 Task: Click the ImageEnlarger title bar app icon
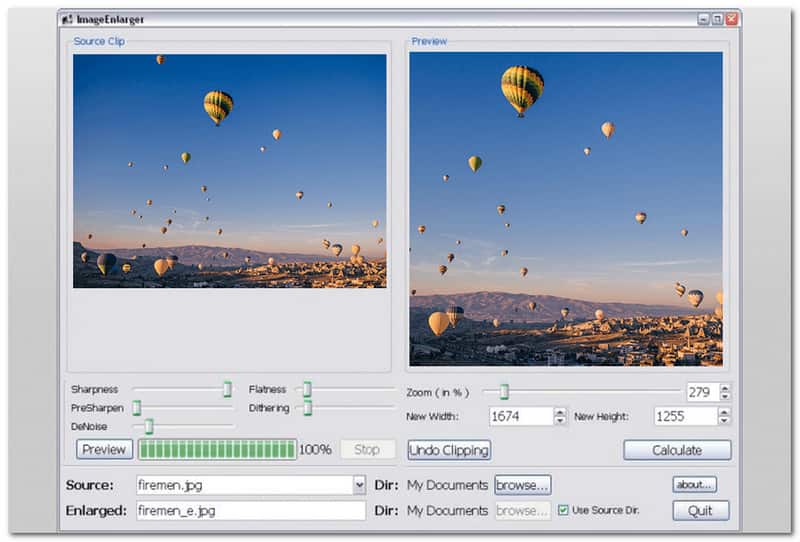point(67,19)
